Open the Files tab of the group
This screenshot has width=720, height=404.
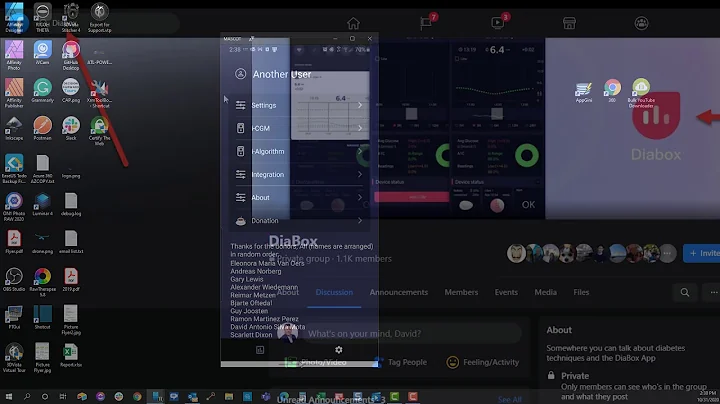581,292
